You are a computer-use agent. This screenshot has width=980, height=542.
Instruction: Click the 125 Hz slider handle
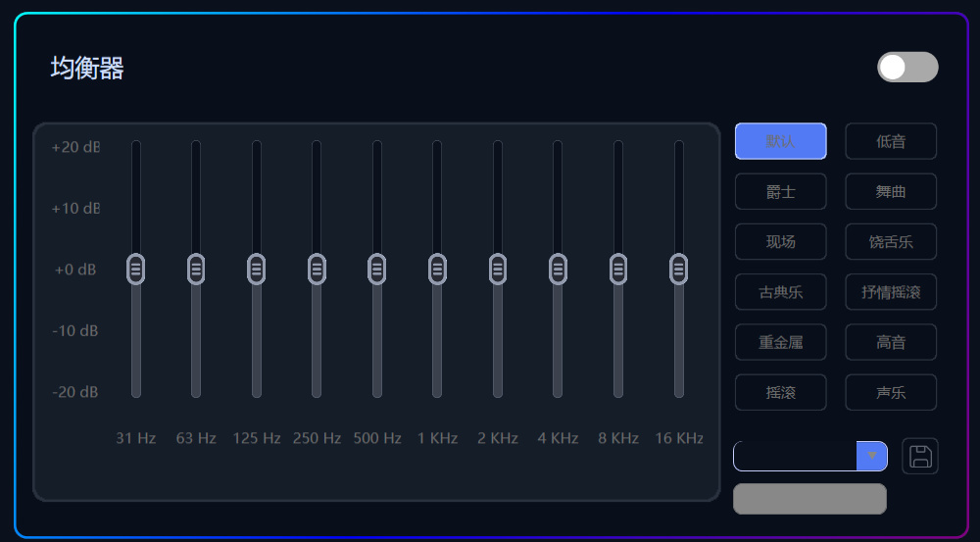(256, 270)
